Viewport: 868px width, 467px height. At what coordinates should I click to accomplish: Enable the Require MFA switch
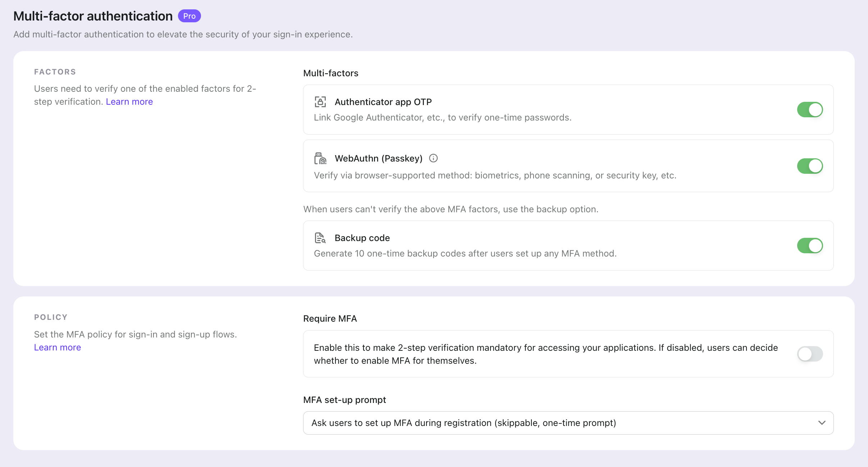(810, 354)
